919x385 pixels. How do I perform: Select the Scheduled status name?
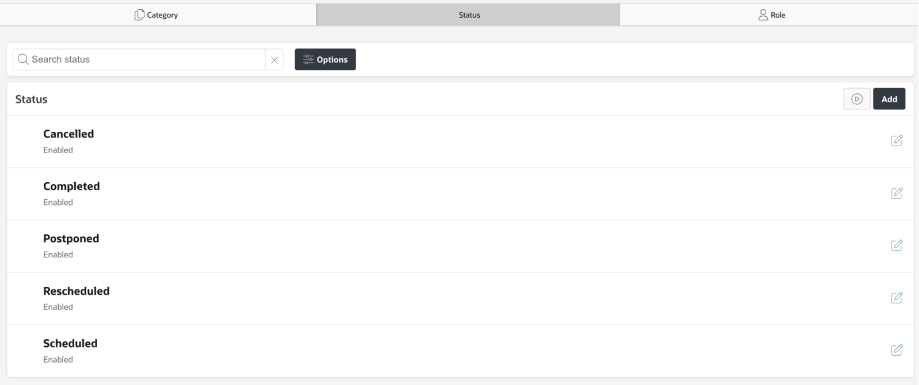(70, 343)
